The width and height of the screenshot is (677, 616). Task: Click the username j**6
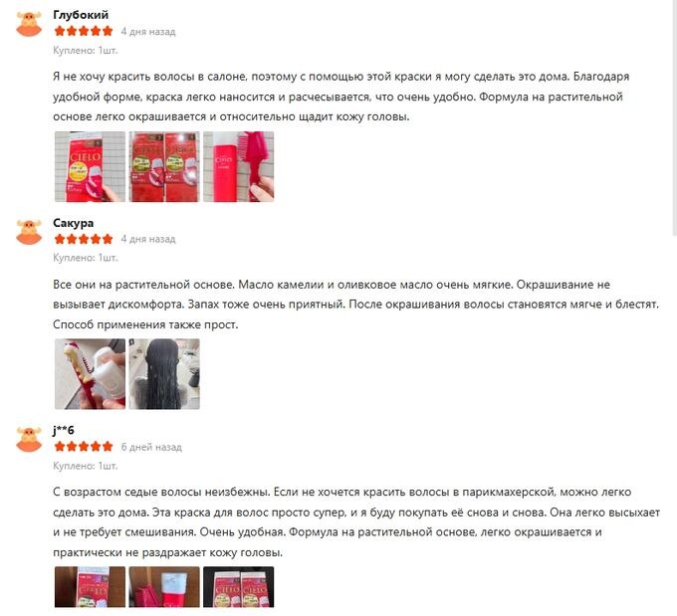click(64, 430)
